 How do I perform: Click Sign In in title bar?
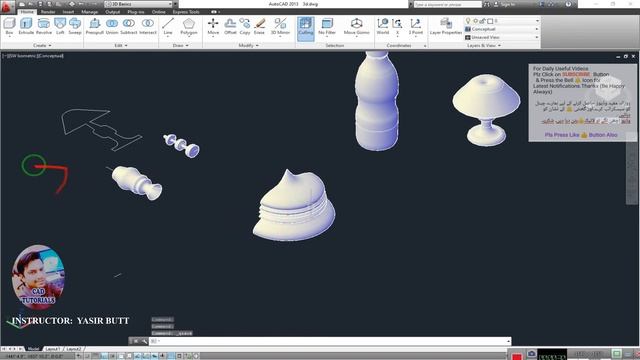[507, 4]
